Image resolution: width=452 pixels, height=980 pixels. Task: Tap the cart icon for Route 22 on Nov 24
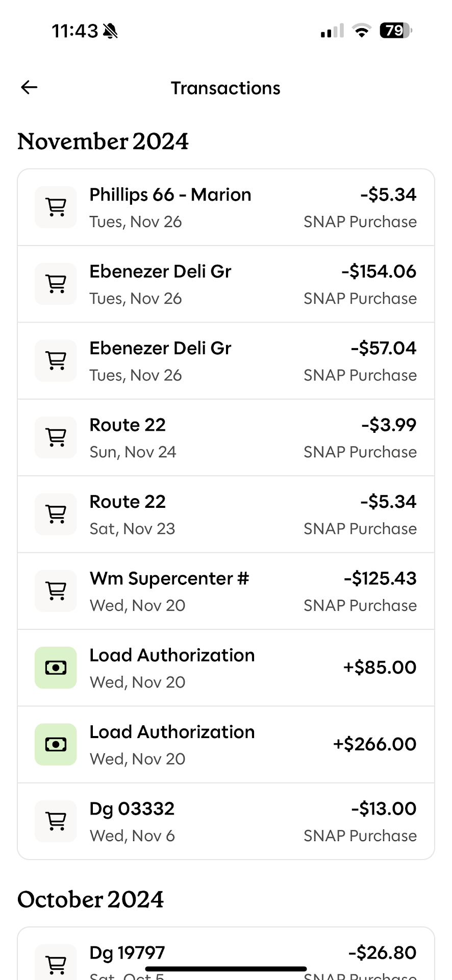point(56,437)
